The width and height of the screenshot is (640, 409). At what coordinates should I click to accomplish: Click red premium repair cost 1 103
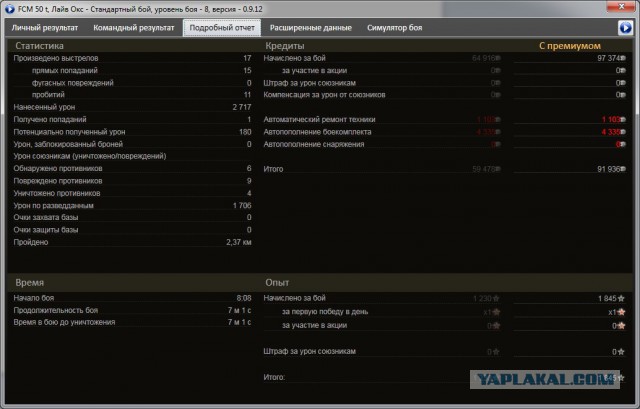[x=611, y=119]
